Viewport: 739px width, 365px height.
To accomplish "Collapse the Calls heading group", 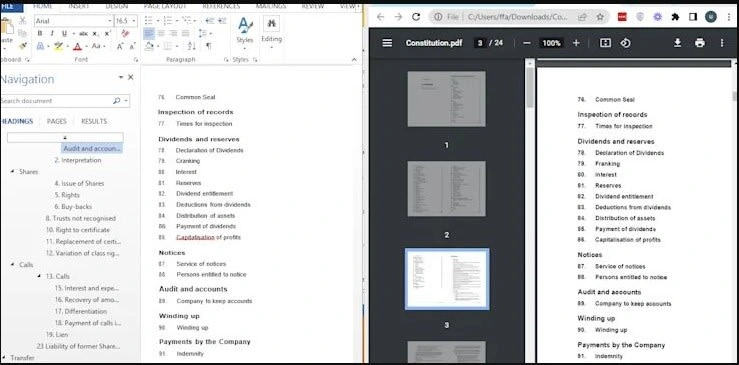I will click(12, 265).
